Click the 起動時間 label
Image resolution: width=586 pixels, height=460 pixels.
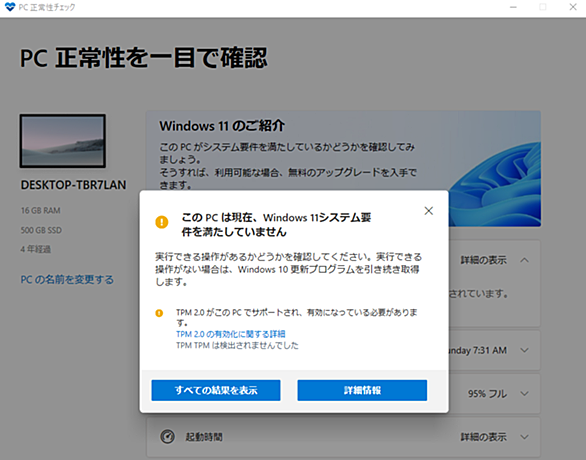point(204,436)
